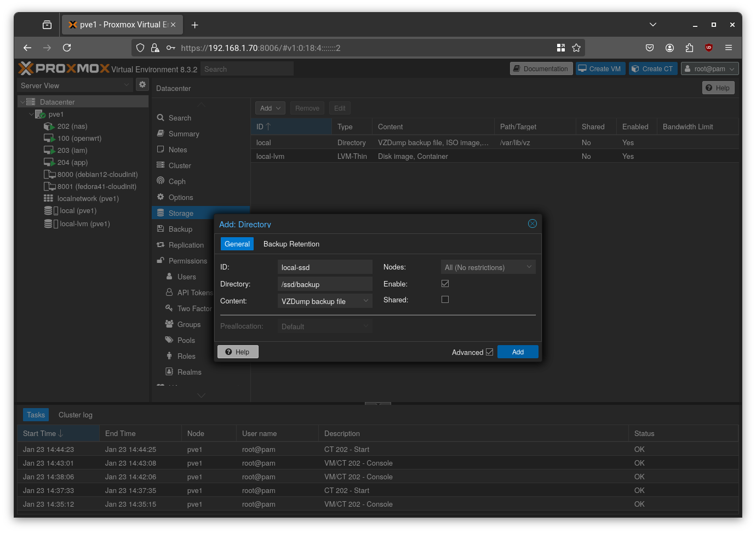The image size is (756, 533).
Task: Open the Two Factor authentication settings
Action: 193,308
